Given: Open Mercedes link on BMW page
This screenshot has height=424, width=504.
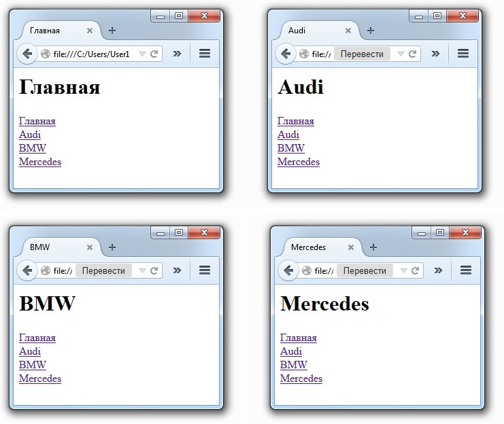Looking at the screenshot, I should pyautogui.click(x=40, y=378).
